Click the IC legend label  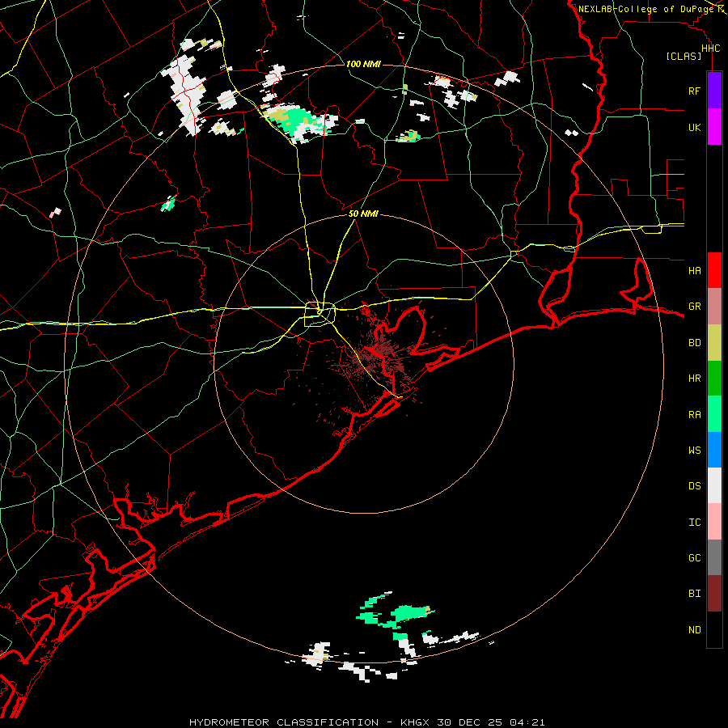click(694, 523)
